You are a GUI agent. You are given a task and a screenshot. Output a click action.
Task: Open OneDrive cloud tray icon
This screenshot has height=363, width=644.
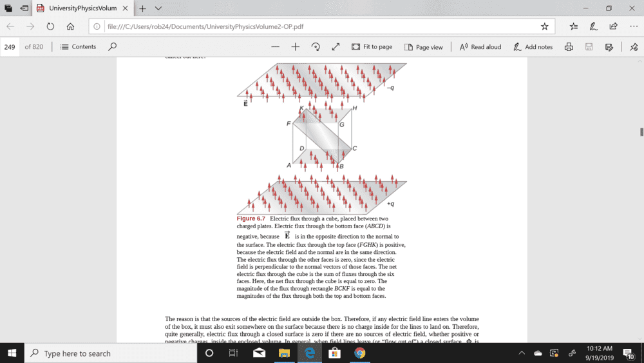click(538, 353)
